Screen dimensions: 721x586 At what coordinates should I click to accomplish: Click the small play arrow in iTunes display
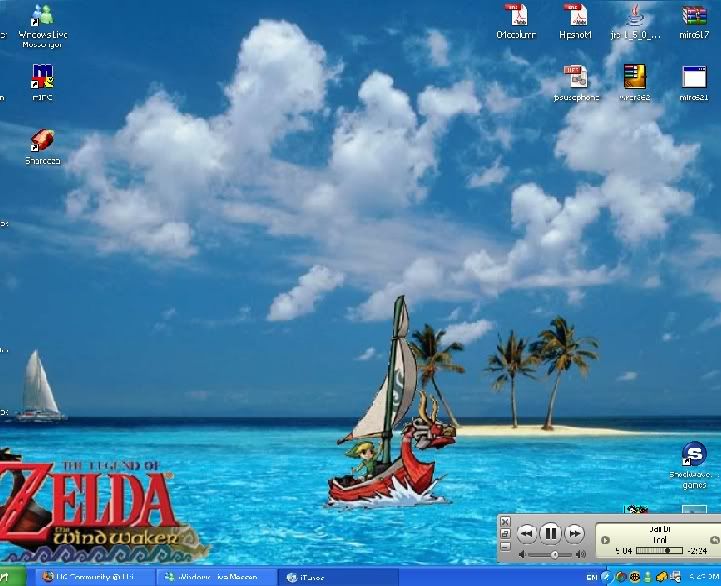(605, 540)
